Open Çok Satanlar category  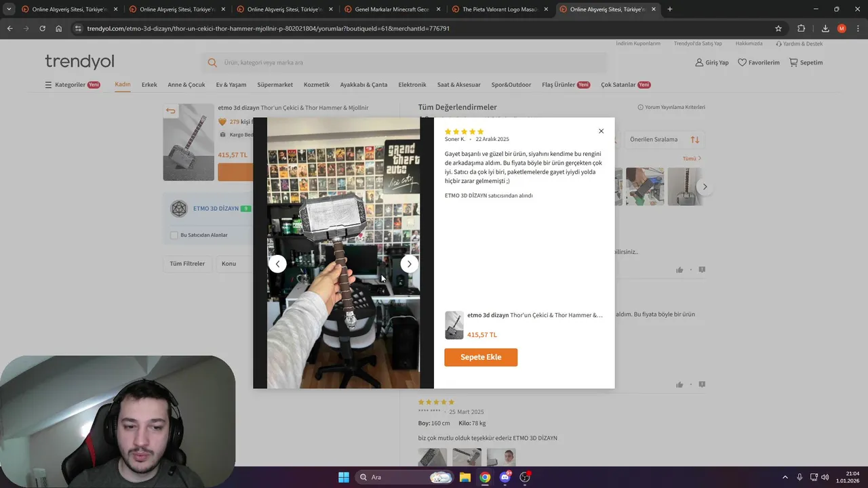coord(625,85)
